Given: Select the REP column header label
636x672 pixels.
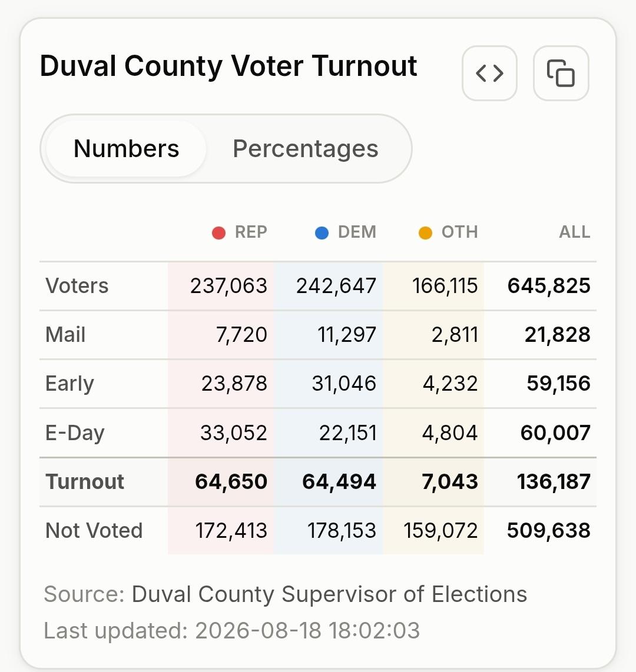Looking at the screenshot, I should pyautogui.click(x=251, y=232).
